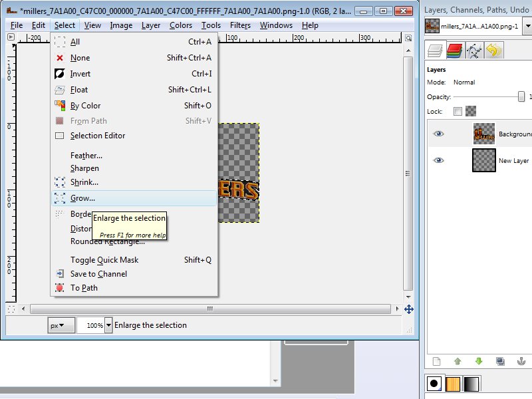This screenshot has width=532, height=399.
Task: Open the Filters menu
Action: pos(240,25)
